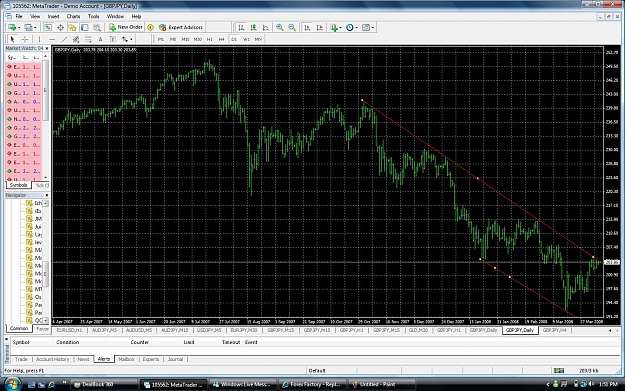This screenshot has width=625, height=391.
Task: Switch to M1 timeframe
Action: coord(161,39)
